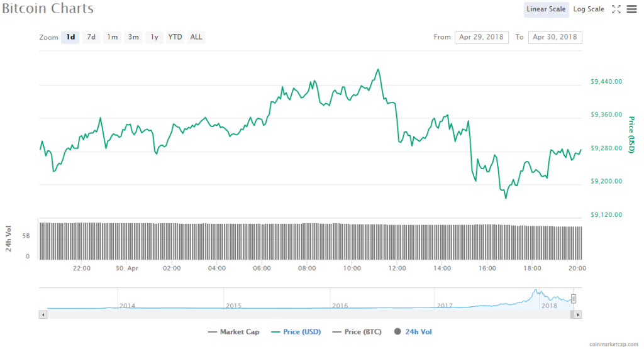Image resolution: width=644 pixels, height=349 pixels.
Task: Open the From date field
Action: [481, 37]
